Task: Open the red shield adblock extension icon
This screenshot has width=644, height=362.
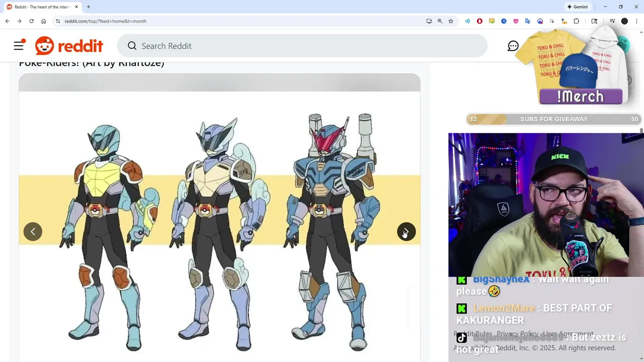Action: pyautogui.click(x=479, y=21)
